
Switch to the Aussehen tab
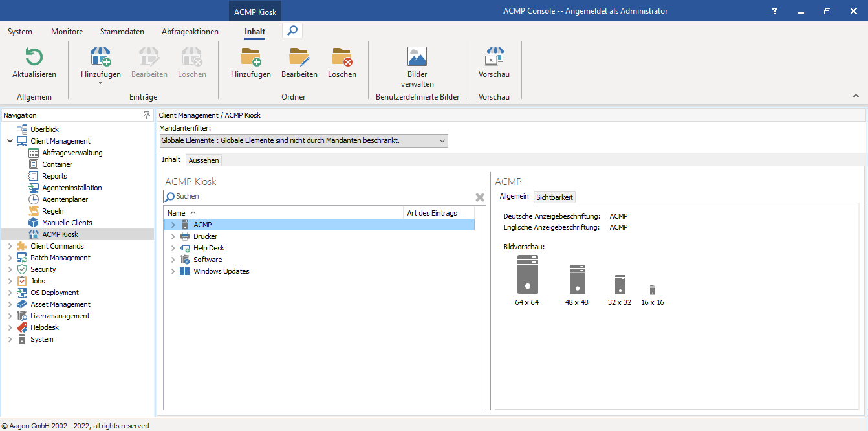[x=204, y=160]
